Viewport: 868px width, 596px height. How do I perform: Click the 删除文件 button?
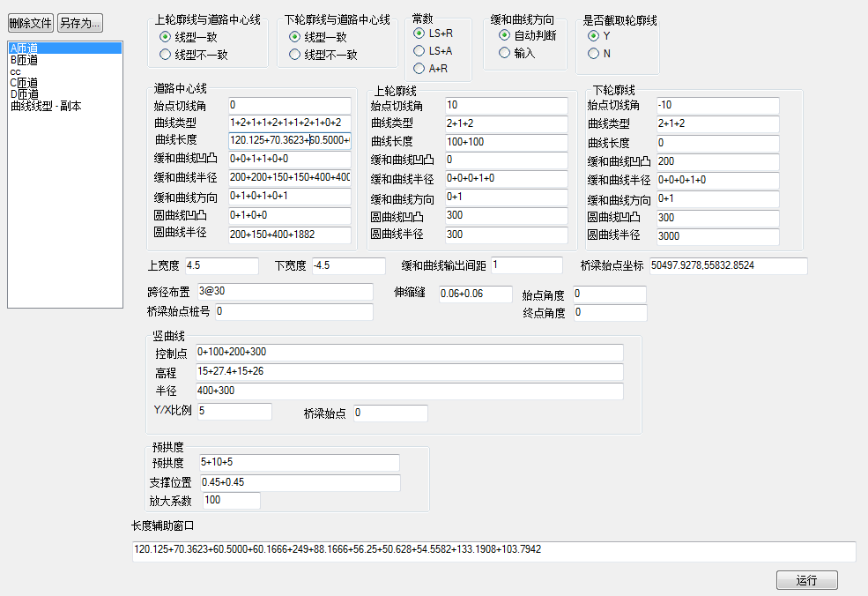point(31,23)
